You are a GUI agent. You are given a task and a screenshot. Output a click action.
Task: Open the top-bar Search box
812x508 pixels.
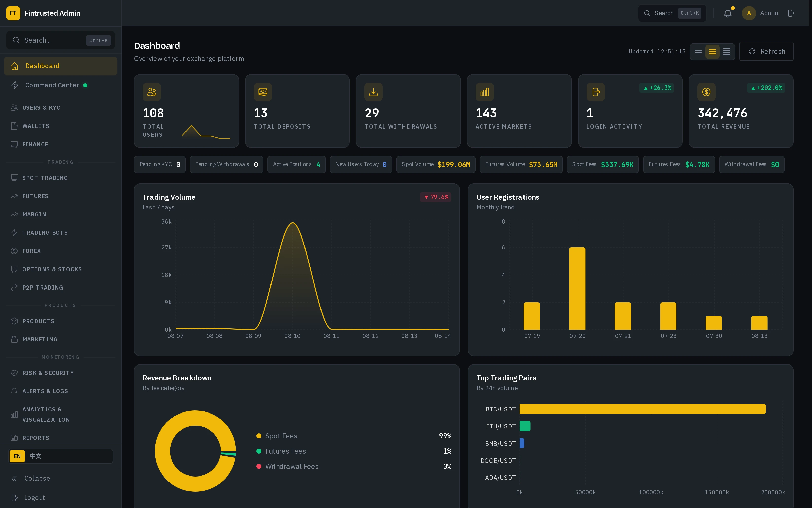click(672, 13)
